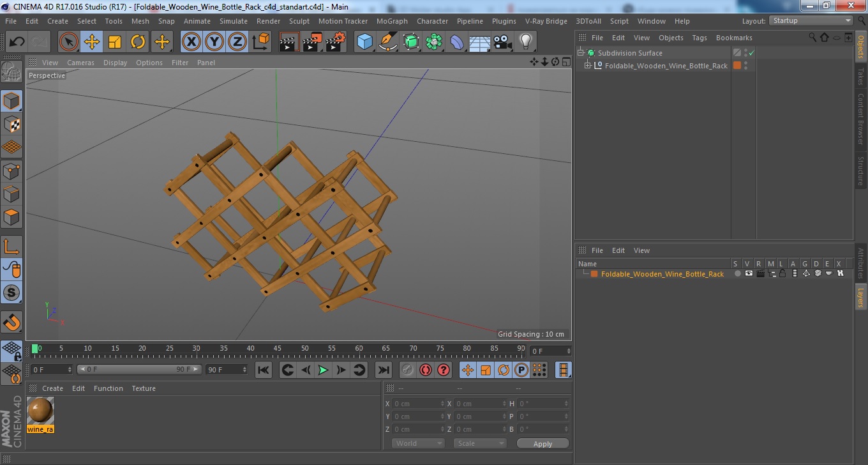Expand Foldable_Wooden_Wine_Bottle_Rack object tree
Image resolution: width=868 pixels, height=465 pixels.
[588, 65]
